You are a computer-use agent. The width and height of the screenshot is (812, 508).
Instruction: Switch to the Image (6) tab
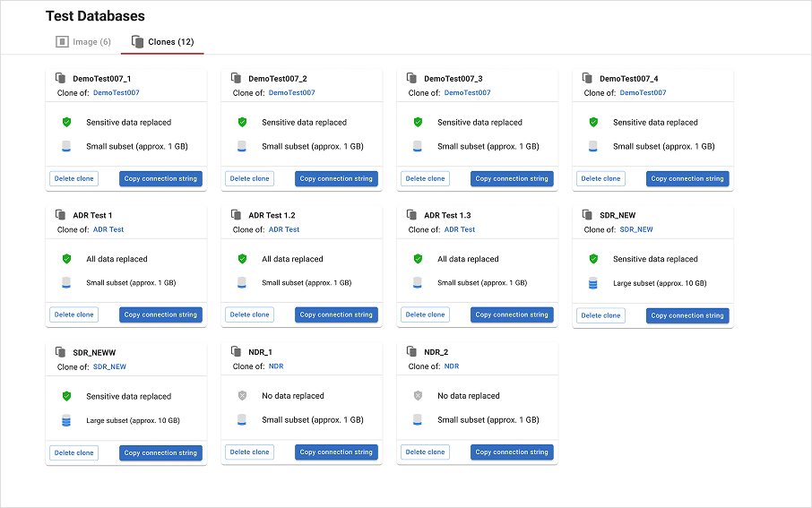click(83, 42)
